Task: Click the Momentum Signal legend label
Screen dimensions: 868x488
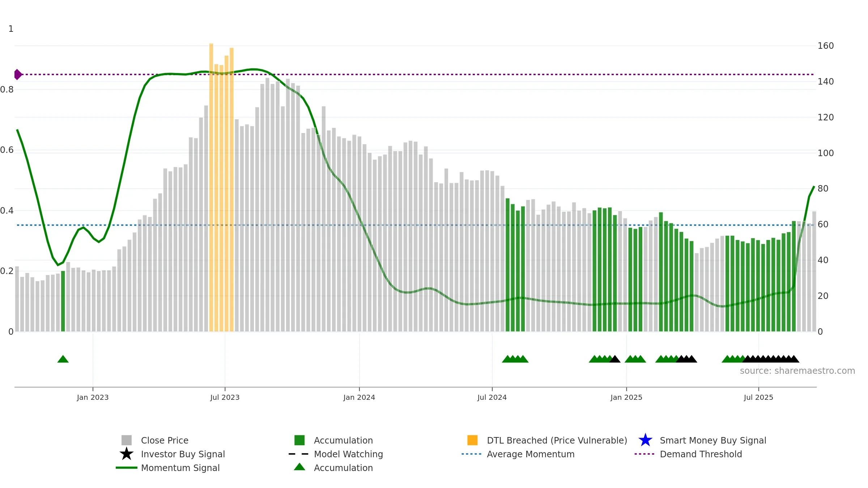Action: click(180, 468)
